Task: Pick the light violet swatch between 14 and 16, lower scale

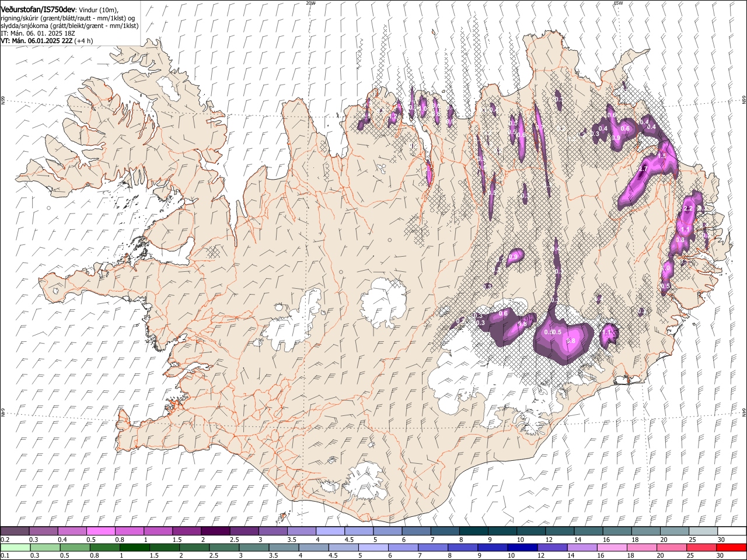Action: click(581, 548)
